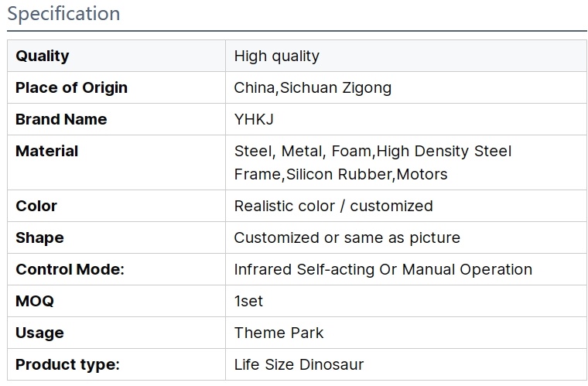
Task: Select the Shape row label
Action: 39,237
